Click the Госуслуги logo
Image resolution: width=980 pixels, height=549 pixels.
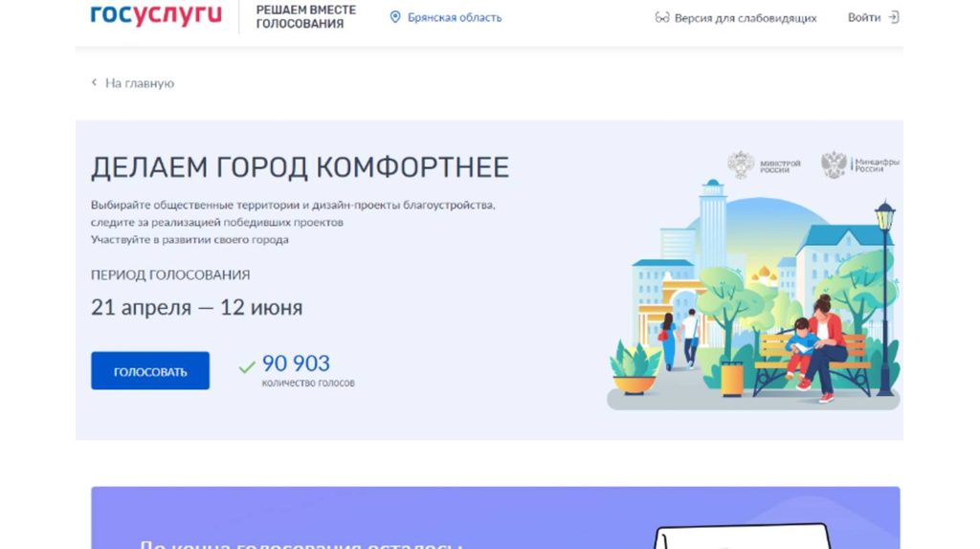click(156, 15)
